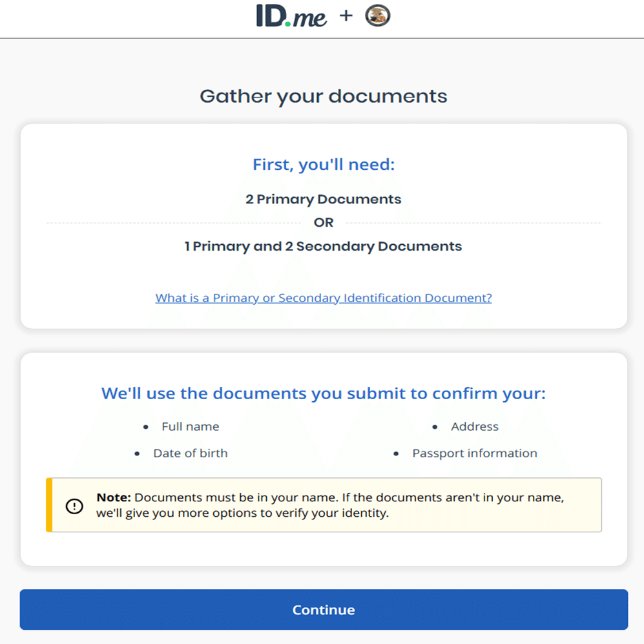Select '1 Primary and 2 Secondary Documents' text
Viewport: 644px width, 644px height.
323,246
